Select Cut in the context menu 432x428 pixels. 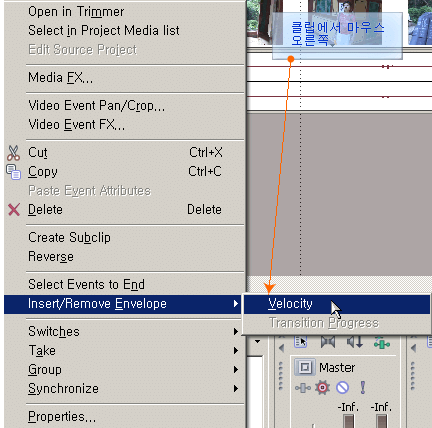pos(125,153)
